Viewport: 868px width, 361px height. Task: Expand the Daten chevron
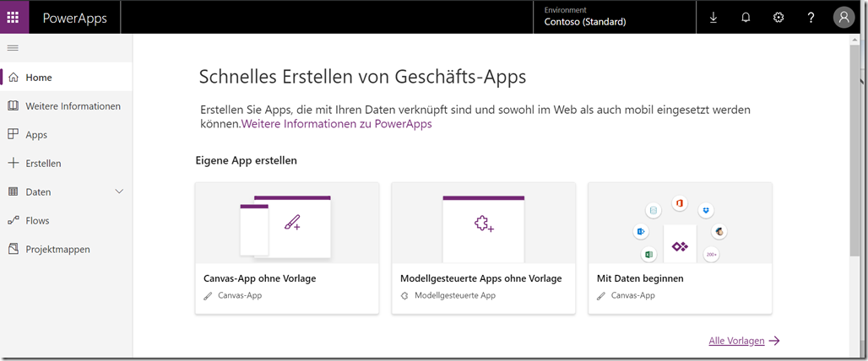pos(119,191)
